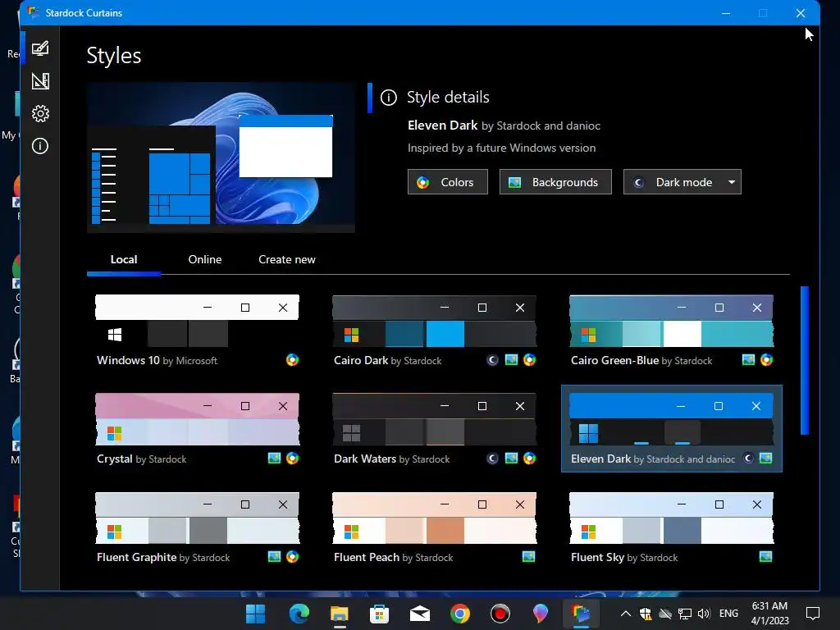Click the moon icon on Dark Waters
This screenshot has width=840, height=630.
point(492,459)
